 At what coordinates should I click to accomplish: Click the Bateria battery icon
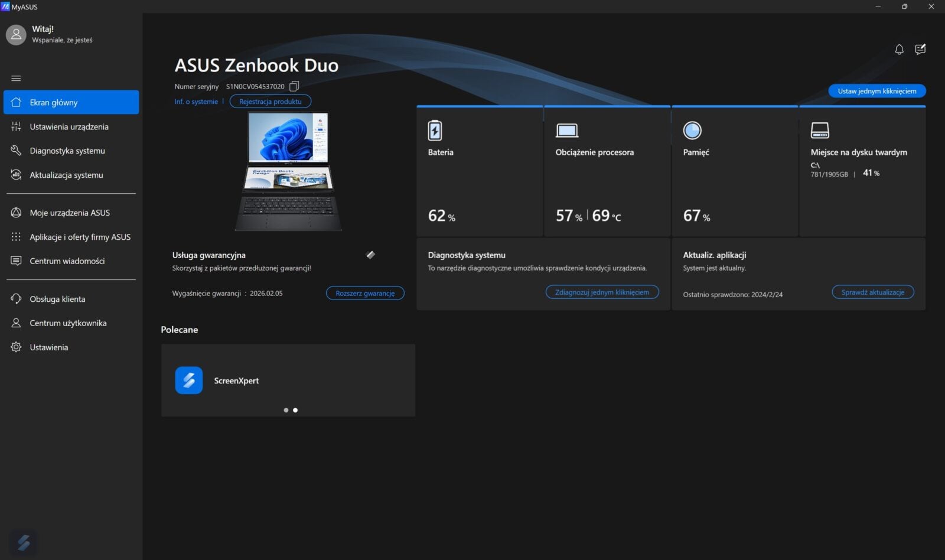[x=435, y=131]
